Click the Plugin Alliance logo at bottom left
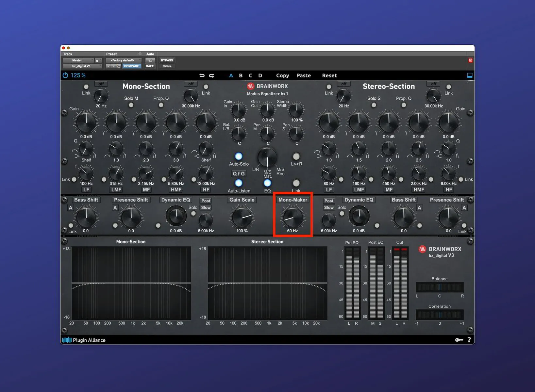The image size is (535, 392). pyautogui.click(x=67, y=340)
